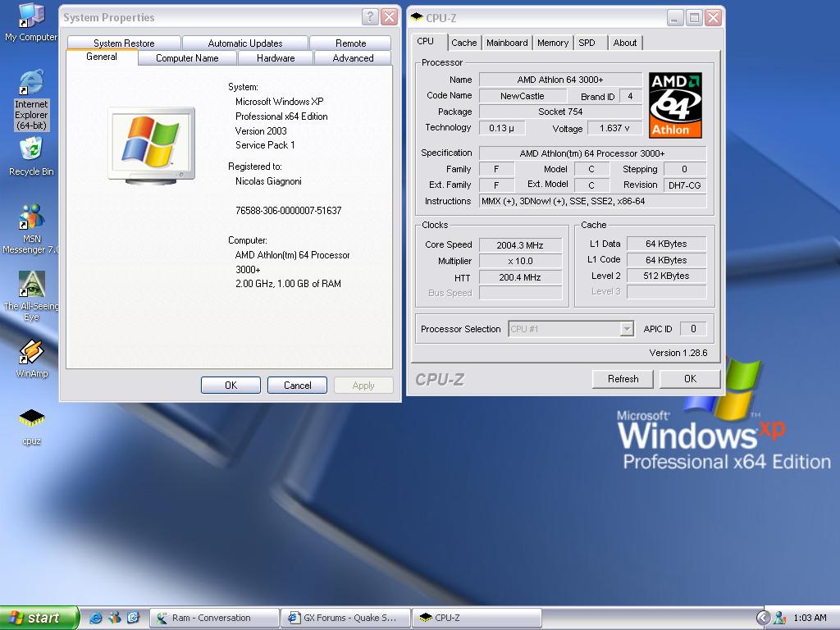Switch to the Memory tab
Viewport: 840px width, 630px height.
553,43
